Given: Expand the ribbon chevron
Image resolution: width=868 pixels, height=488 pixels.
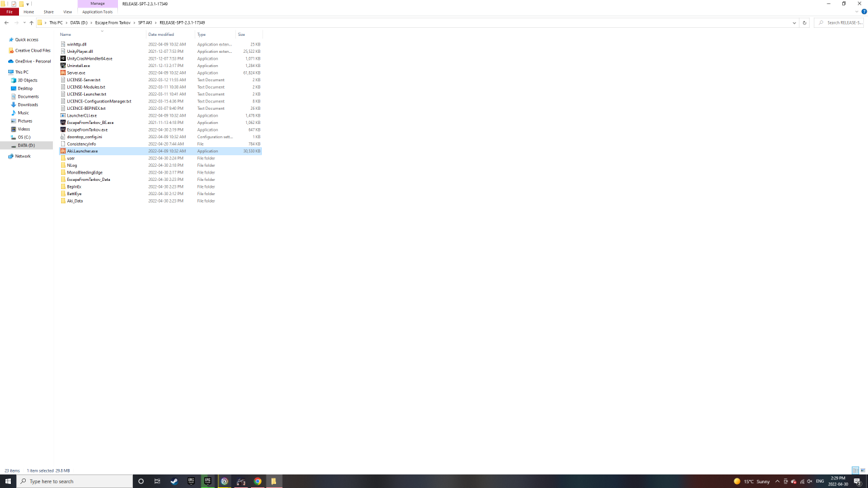Looking at the screenshot, I should 856,12.
